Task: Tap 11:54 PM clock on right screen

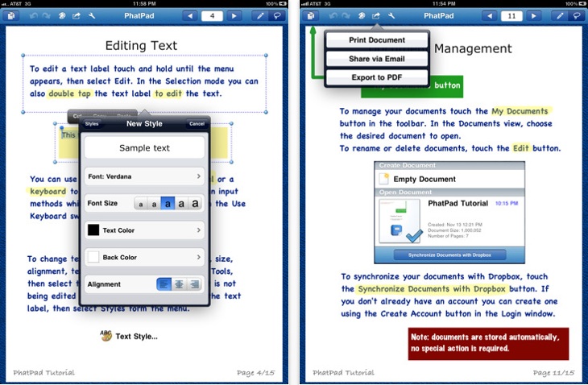Action: pyautogui.click(x=444, y=3)
